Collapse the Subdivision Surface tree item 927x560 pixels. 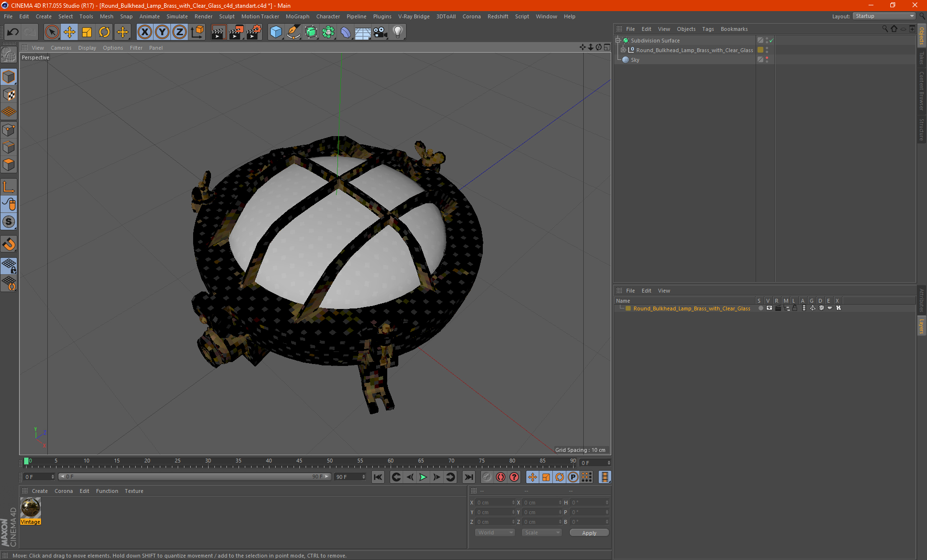click(x=618, y=41)
